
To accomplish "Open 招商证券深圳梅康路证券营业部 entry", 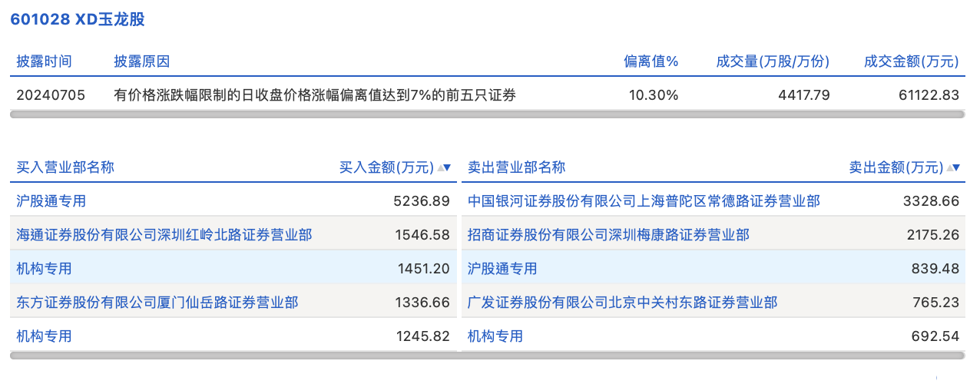I will (x=608, y=235).
